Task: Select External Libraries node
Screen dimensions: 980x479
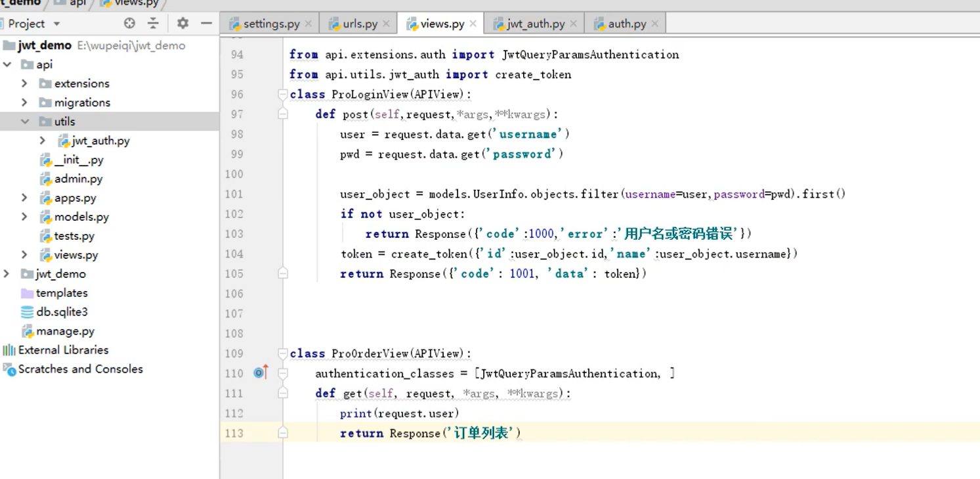Action: [x=63, y=350]
